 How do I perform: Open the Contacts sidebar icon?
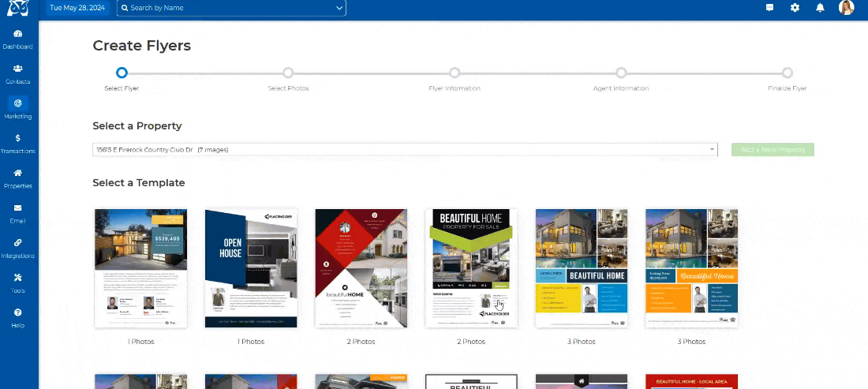point(17,69)
